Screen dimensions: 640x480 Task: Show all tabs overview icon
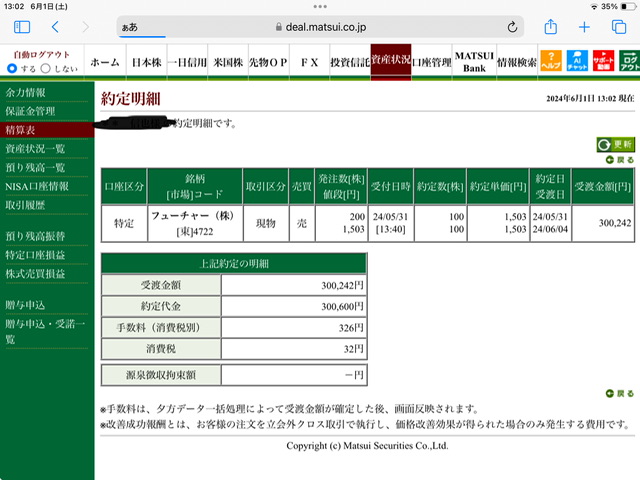[x=619, y=27]
